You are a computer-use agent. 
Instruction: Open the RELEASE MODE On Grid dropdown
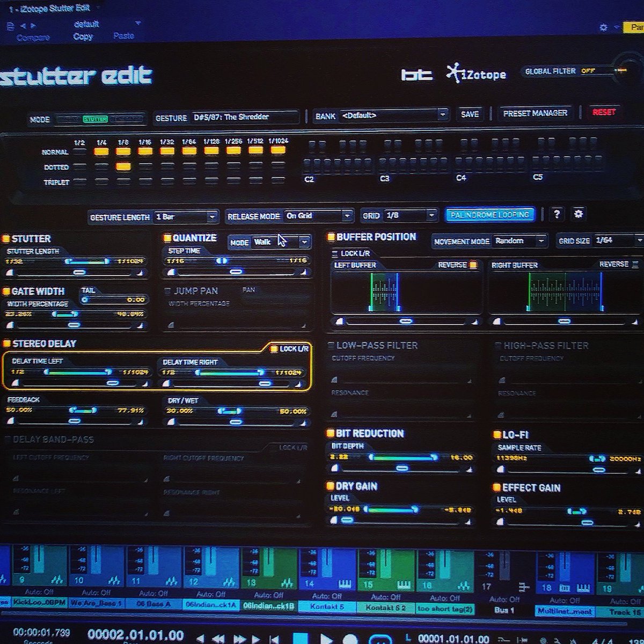tap(319, 216)
